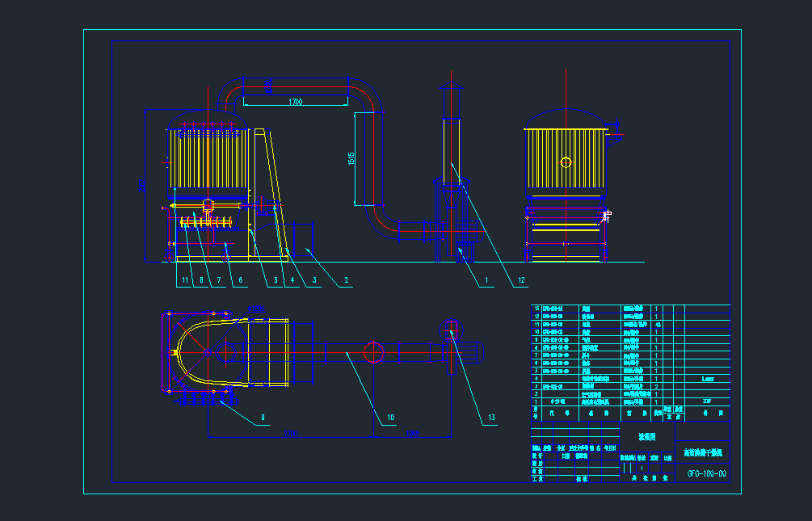Select callout number 2 in the front view
The width and height of the screenshot is (812, 521).
[346, 280]
